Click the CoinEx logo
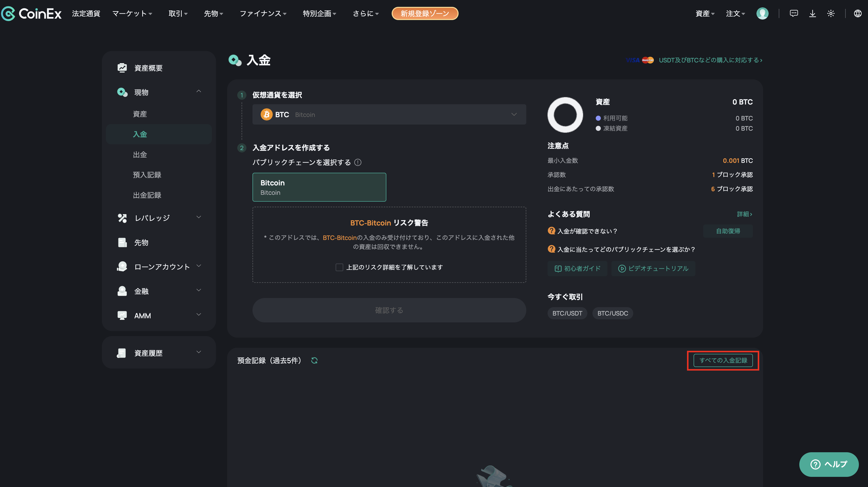 [x=31, y=13]
